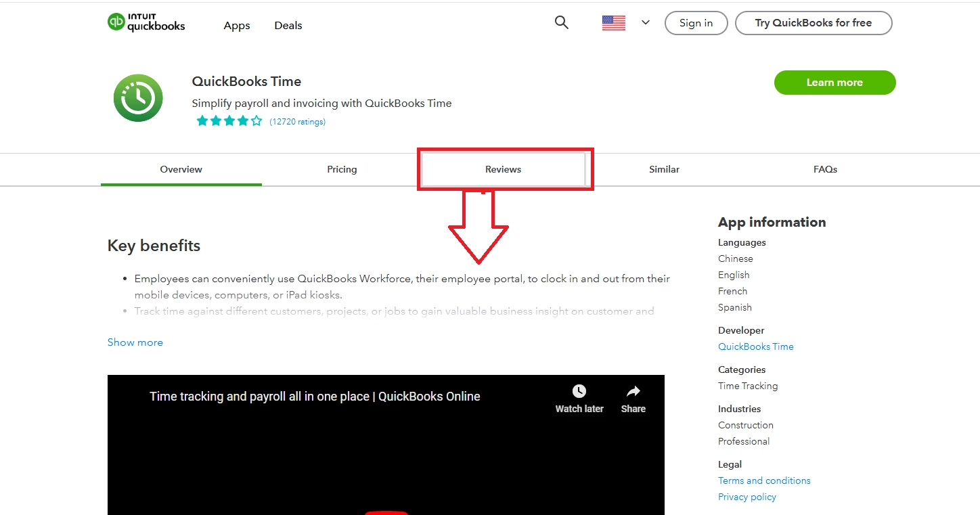Click the App information heading
Viewport: 980px width, 515px height.
(x=772, y=222)
